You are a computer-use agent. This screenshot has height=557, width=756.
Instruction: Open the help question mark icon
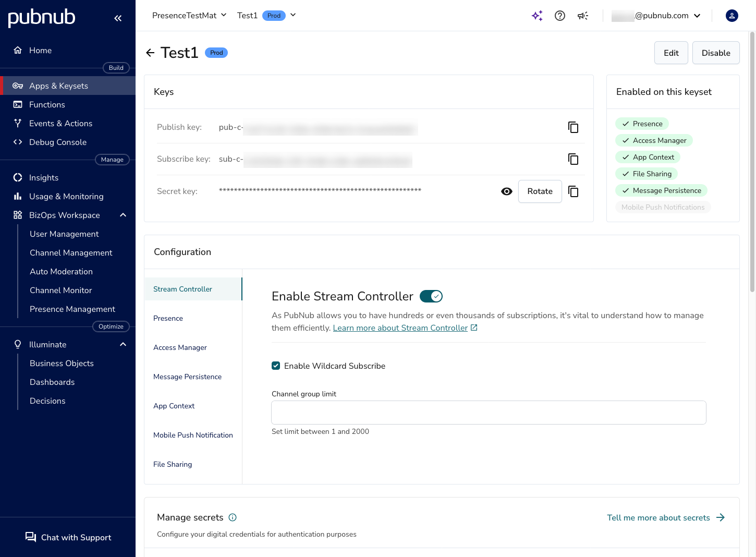tap(560, 16)
